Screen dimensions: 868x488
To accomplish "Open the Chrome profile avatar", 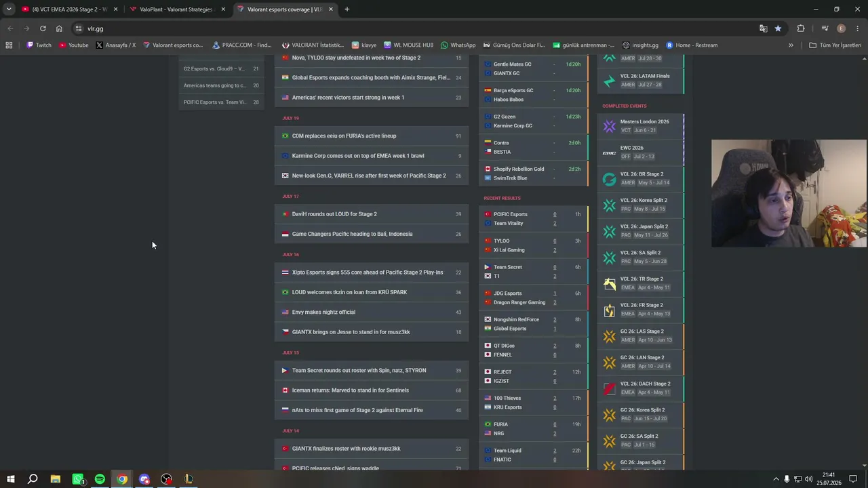I will click(842, 28).
